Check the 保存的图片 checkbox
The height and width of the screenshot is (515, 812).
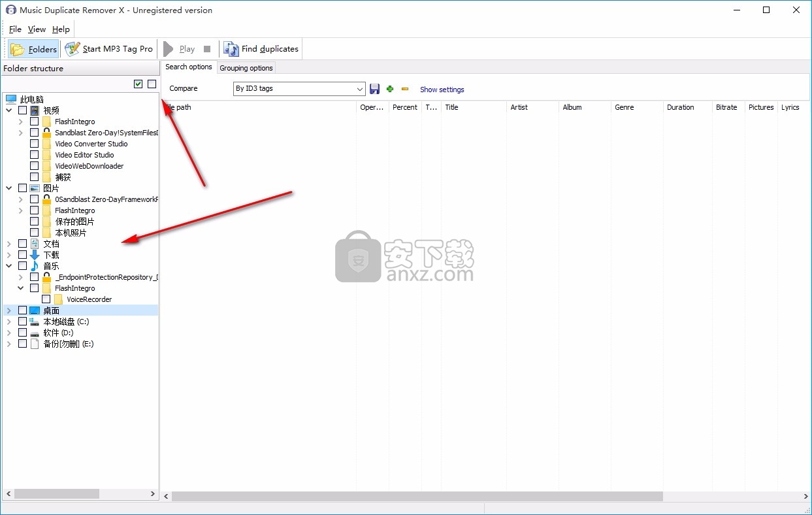coord(35,222)
